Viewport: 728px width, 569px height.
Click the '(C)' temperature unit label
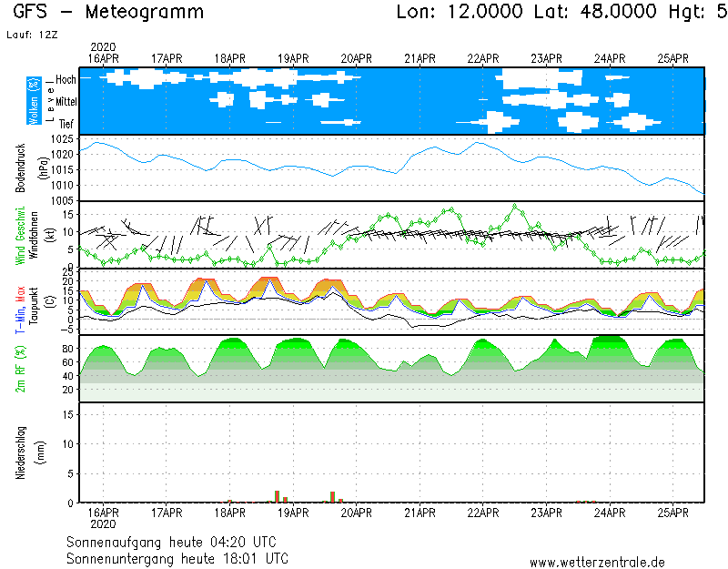click(51, 301)
